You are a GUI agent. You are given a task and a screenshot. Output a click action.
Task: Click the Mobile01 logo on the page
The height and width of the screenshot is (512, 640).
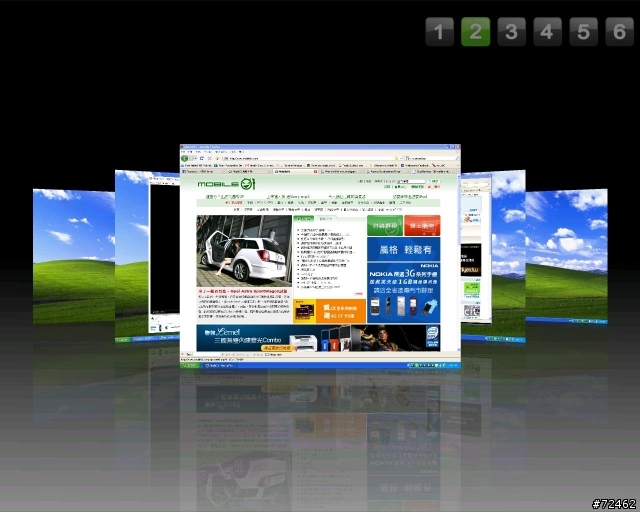click(x=226, y=184)
